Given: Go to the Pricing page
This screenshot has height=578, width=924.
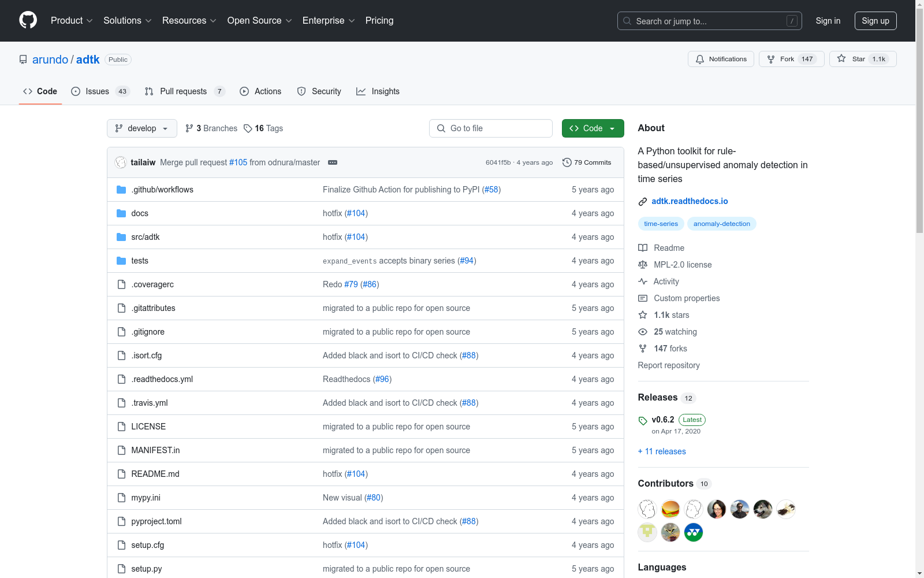Looking at the screenshot, I should (379, 21).
